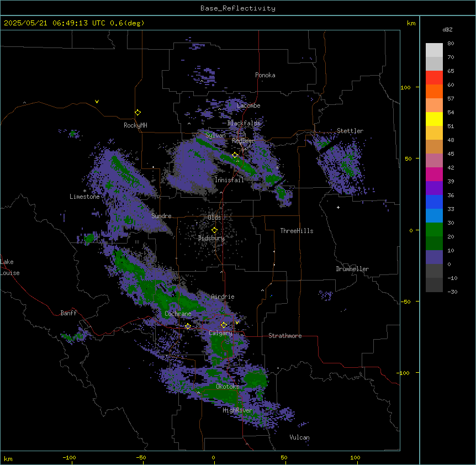Click the Innisfail city label
Screen dimensions: 476x465
click(x=229, y=180)
